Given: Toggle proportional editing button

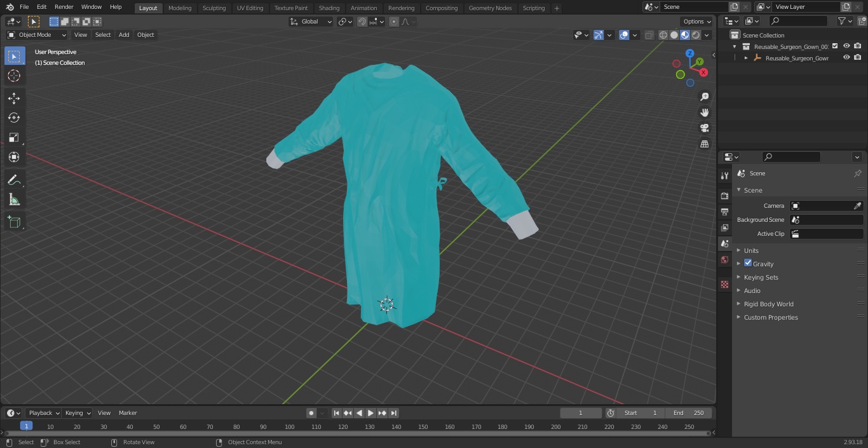Looking at the screenshot, I should pyautogui.click(x=394, y=22).
